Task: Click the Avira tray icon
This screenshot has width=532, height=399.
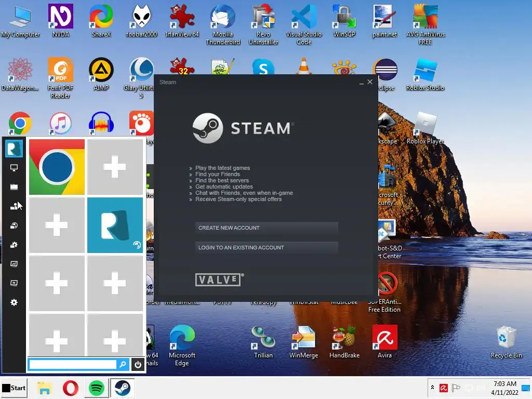Action: click(x=444, y=388)
